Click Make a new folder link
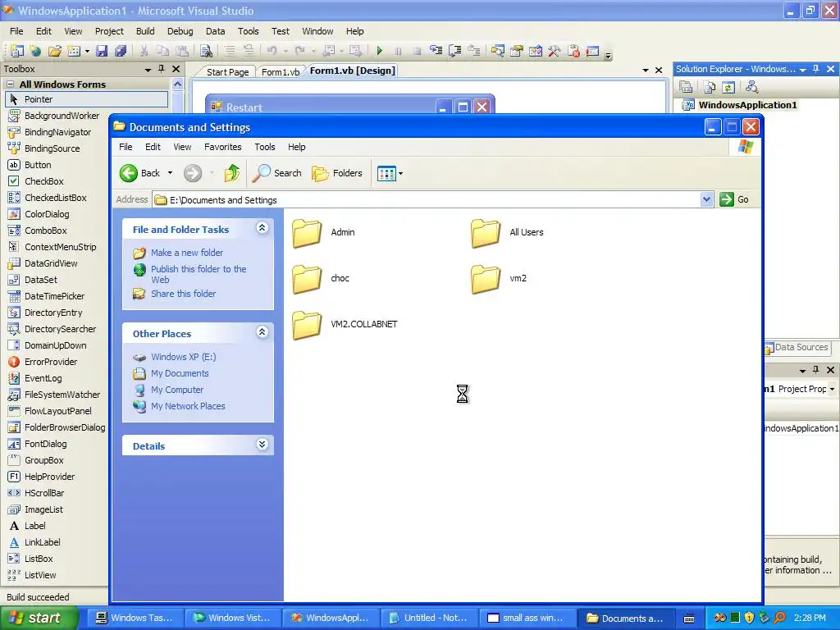 point(186,253)
